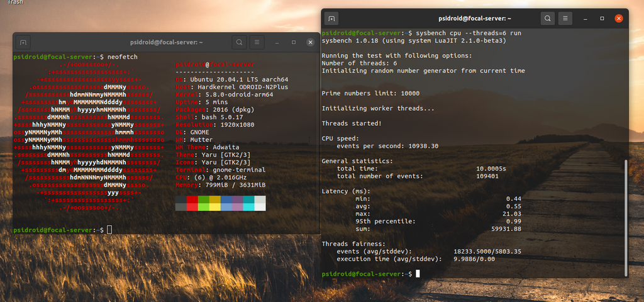
Task: Click the bright yellow swatch in the neofetch palette
Action: point(214,206)
